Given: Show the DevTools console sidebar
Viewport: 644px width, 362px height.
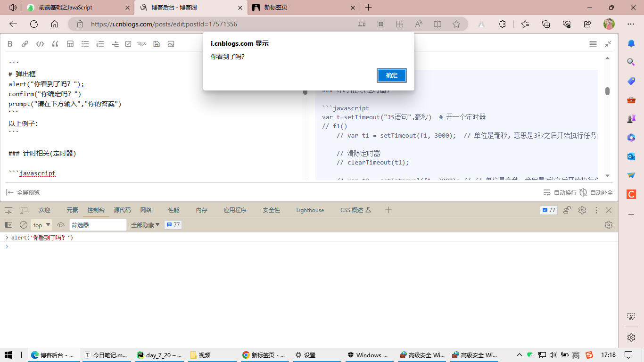Looking at the screenshot, I should pos(8,225).
